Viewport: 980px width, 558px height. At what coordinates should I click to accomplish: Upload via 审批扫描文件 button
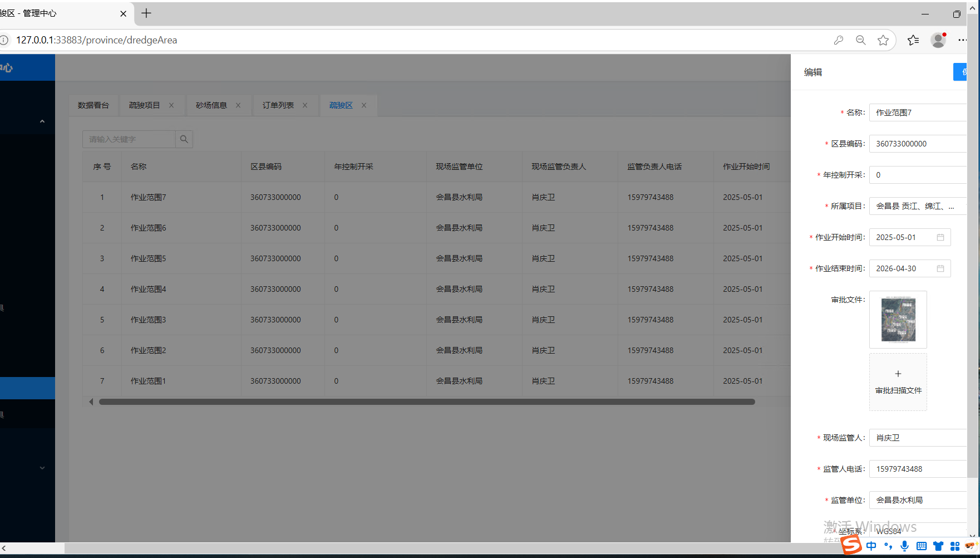point(898,382)
